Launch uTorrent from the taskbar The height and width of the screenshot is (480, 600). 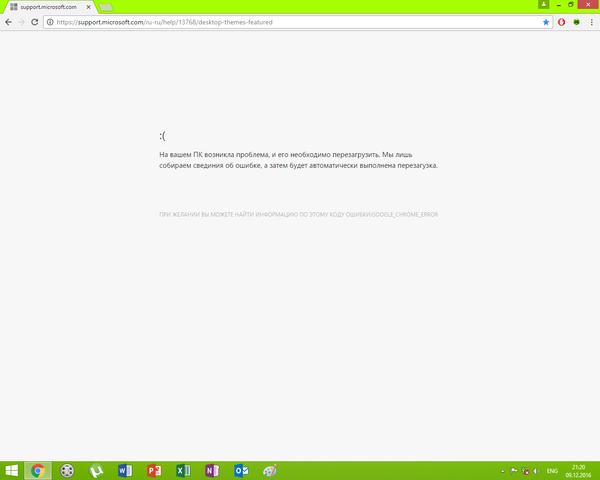[96, 470]
